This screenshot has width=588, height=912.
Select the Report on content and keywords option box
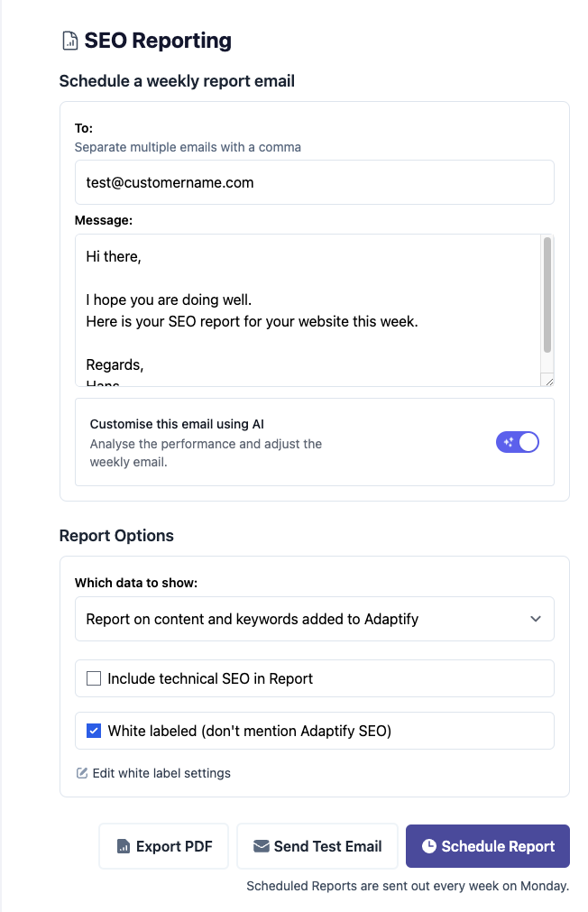(314, 619)
